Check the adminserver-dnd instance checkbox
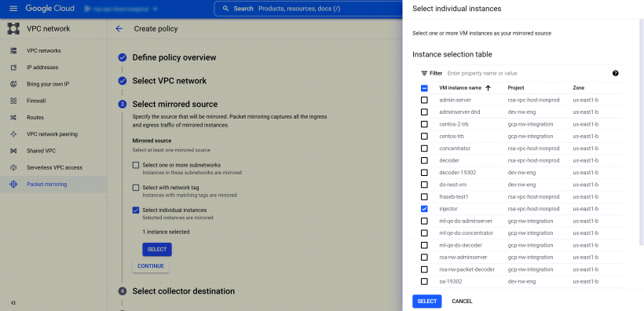The image size is (644, 311). click(x=424, y=112)
